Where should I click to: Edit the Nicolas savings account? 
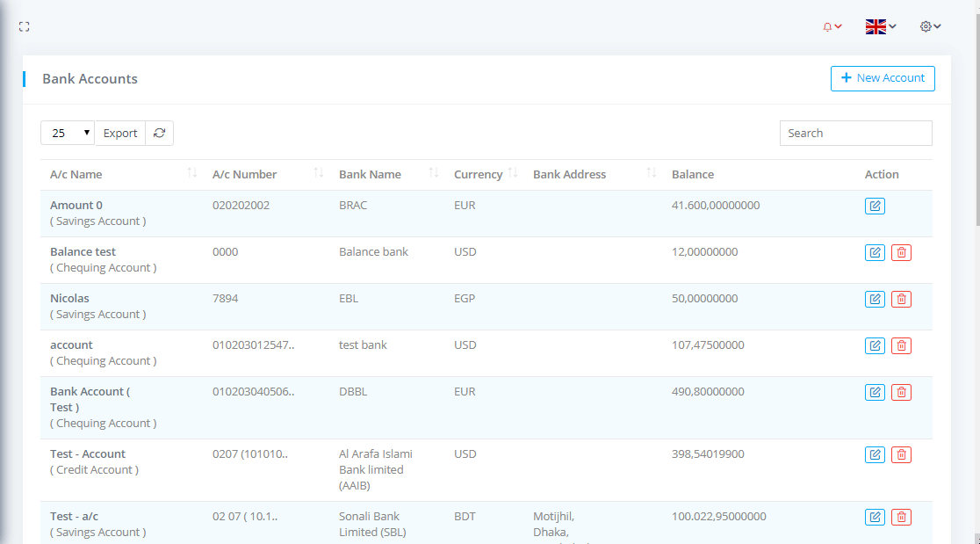(875, 300)
